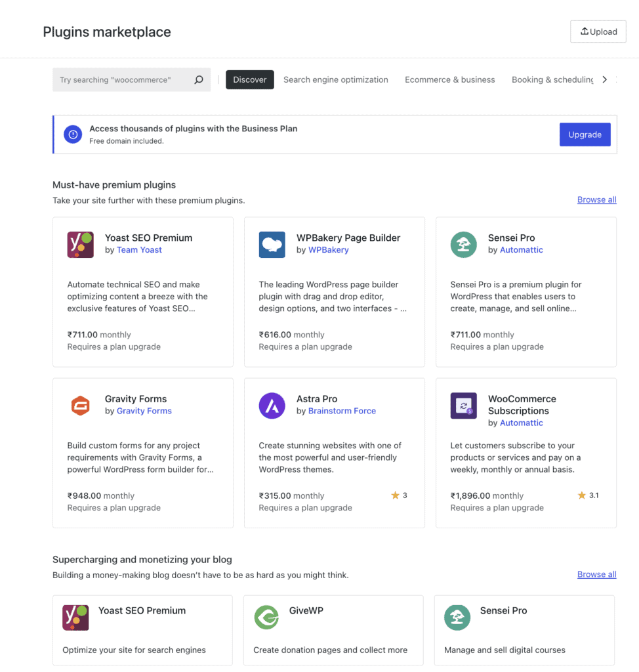This screenshot has width=639, height=672.
Task: Click the Yoast icon in Supercharging blog section
Action: coord(75,617)
